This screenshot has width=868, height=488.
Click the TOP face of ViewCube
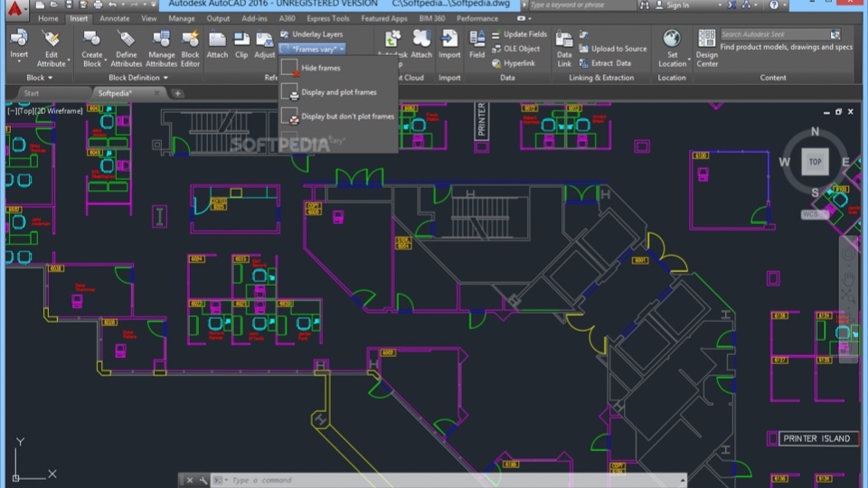tap(815, 162)
